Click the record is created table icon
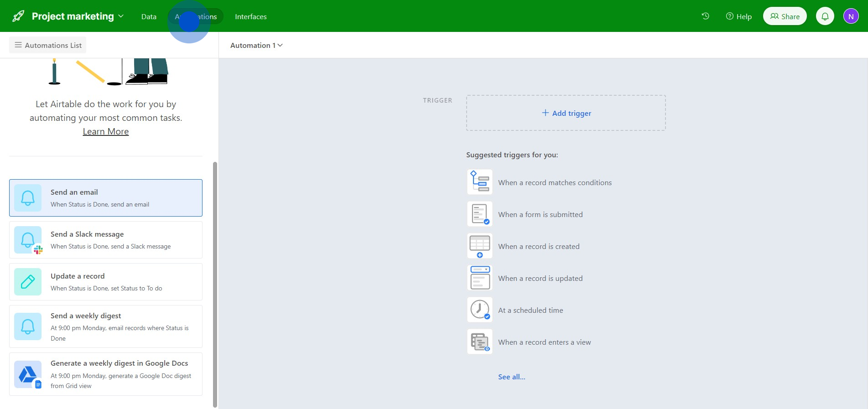Screen dimensions: 868x409 [480, 246]
